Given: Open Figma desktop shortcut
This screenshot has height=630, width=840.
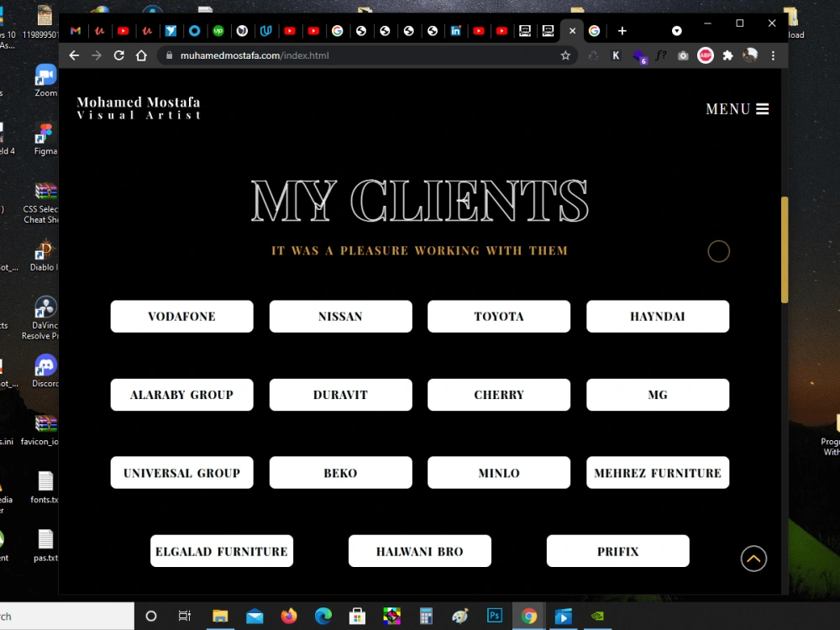Looking at the screenshot, I should [46, 139].
